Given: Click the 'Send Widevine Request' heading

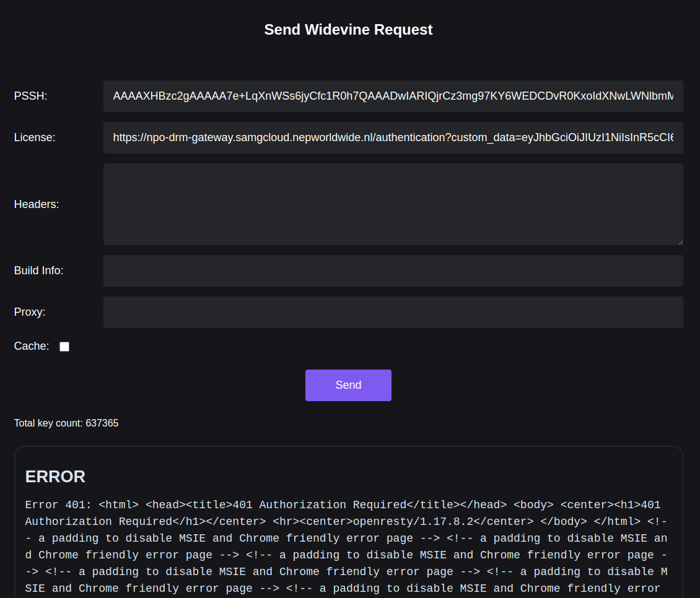Looking at the screenshot, I should (348, 30).
